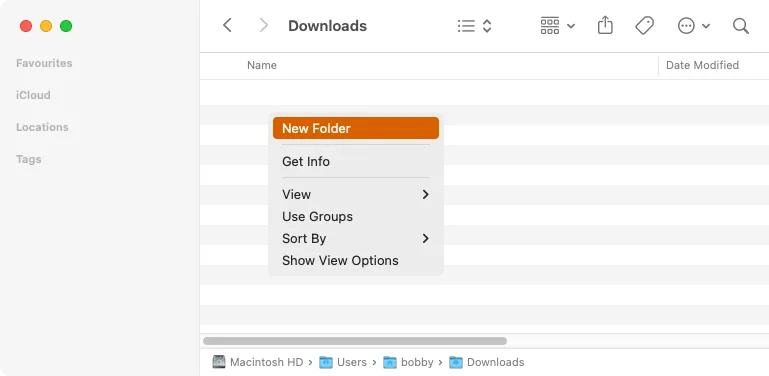The image size is (769, 376).
Task: Expand the Sort By submenu
Action: (x=356, y=238)
